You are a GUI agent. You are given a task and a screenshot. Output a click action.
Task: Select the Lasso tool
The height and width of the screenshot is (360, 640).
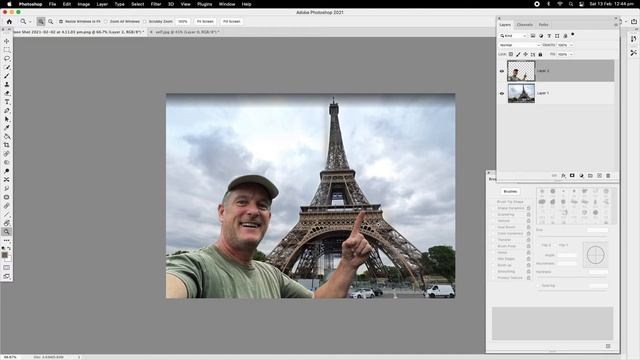click(x=7, y=58)
